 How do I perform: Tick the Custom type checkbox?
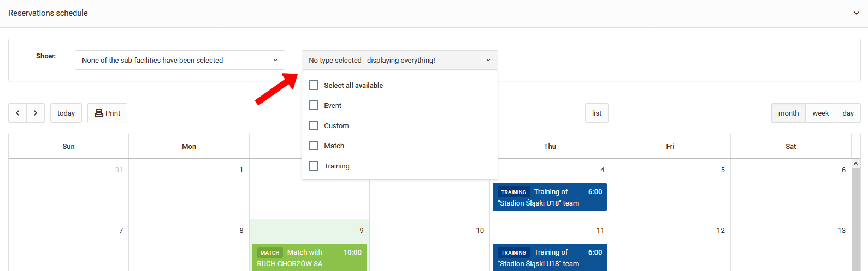click(x=314, y=125)
